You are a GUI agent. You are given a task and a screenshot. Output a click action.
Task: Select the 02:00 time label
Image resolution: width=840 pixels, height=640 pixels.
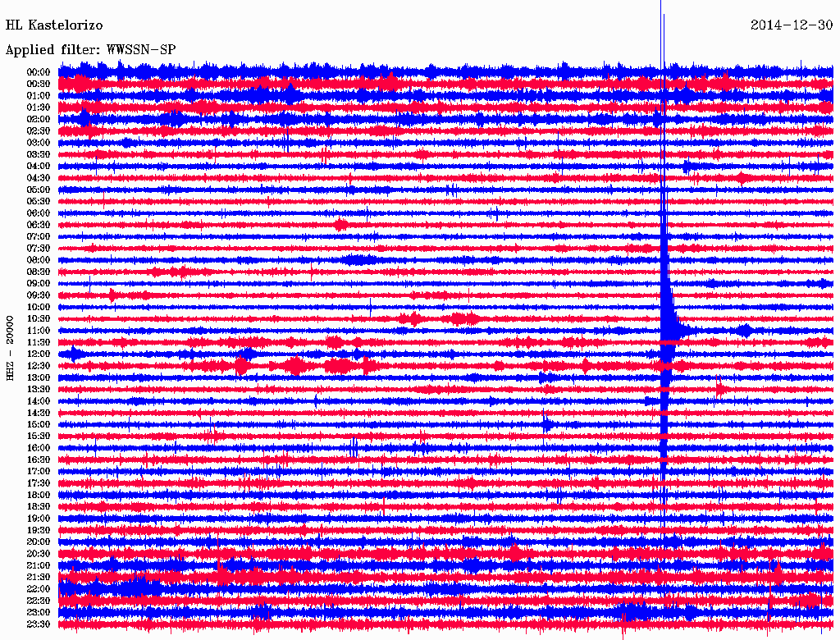[39, 120]
